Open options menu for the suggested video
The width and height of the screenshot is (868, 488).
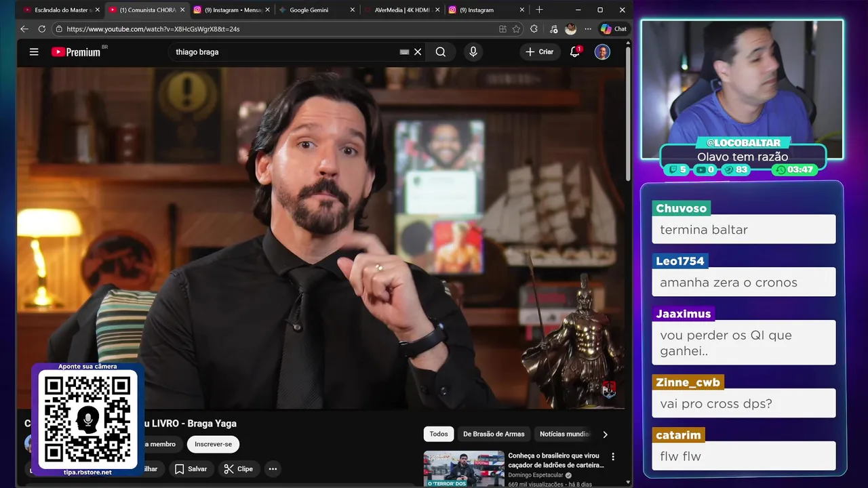[613, 457]
